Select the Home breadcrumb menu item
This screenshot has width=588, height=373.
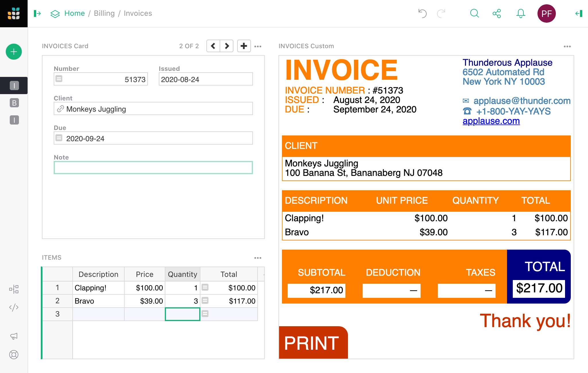tap(75, 13)
